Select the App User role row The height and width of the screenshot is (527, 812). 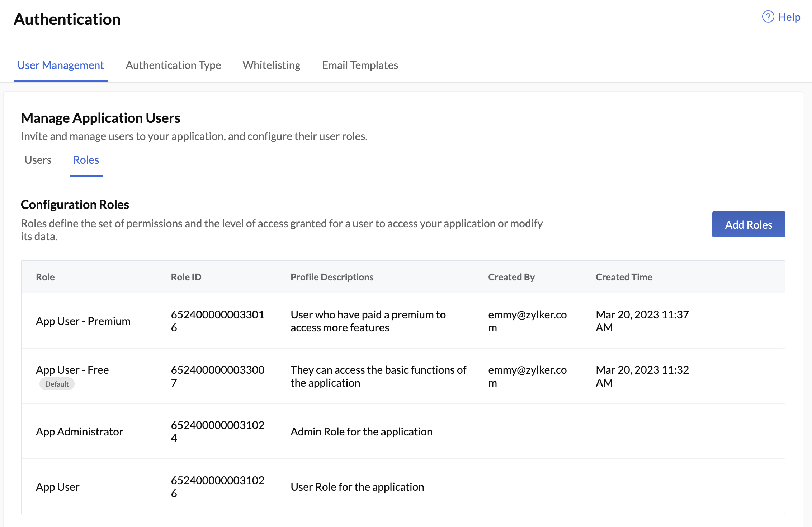click(57, 487)
